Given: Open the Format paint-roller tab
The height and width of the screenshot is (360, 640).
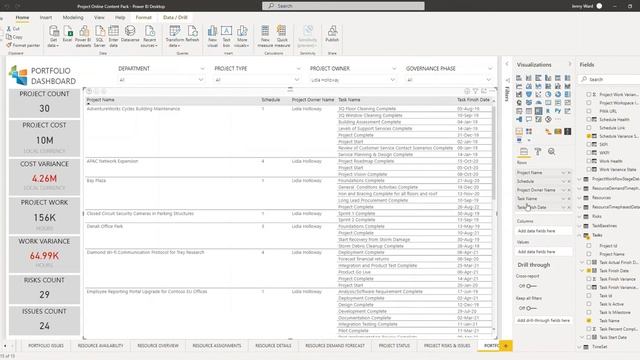Looking at the screenshot, I should 538,151.
